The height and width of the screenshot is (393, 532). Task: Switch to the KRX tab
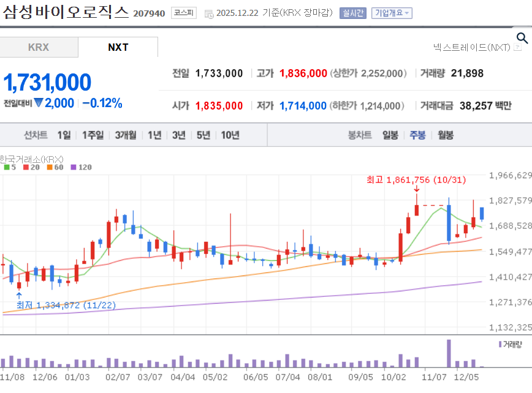39,47
